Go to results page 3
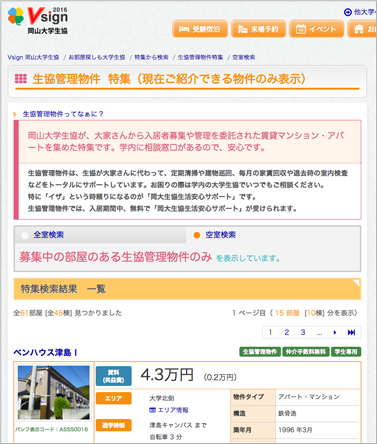Viewport: 377px width, 444px height. [303, 332]
